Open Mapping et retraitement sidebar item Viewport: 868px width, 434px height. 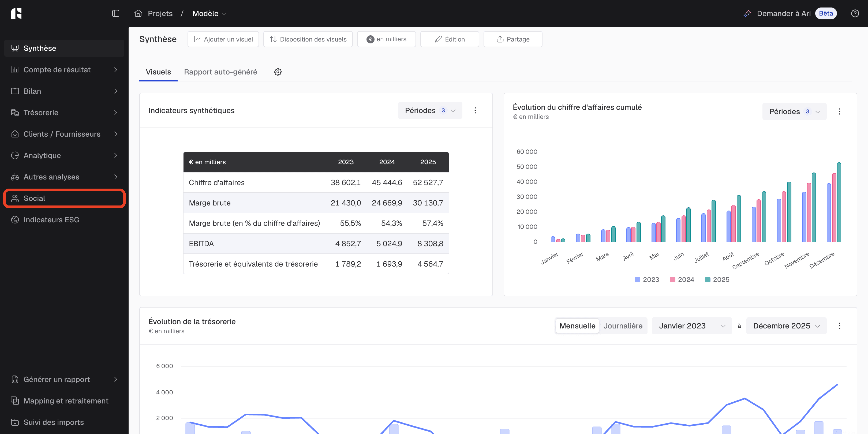point(64,401)
